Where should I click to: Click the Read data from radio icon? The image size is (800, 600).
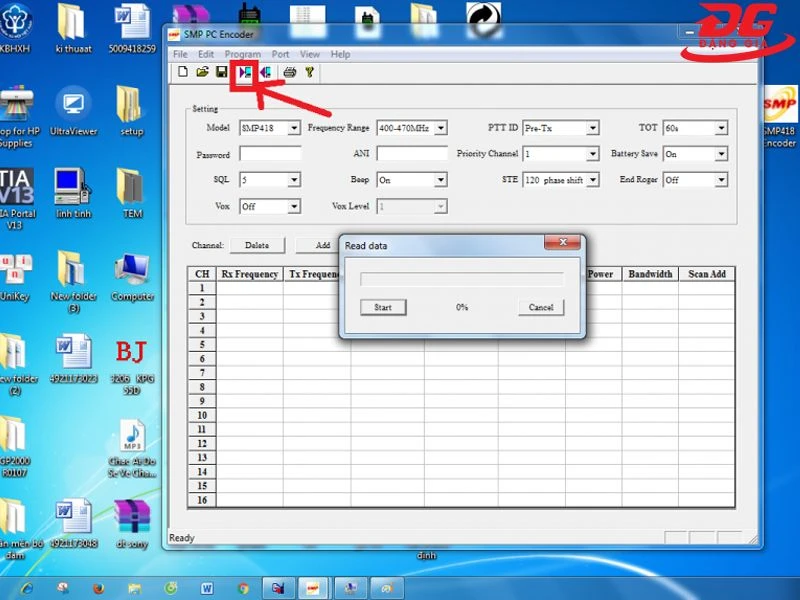245,72
